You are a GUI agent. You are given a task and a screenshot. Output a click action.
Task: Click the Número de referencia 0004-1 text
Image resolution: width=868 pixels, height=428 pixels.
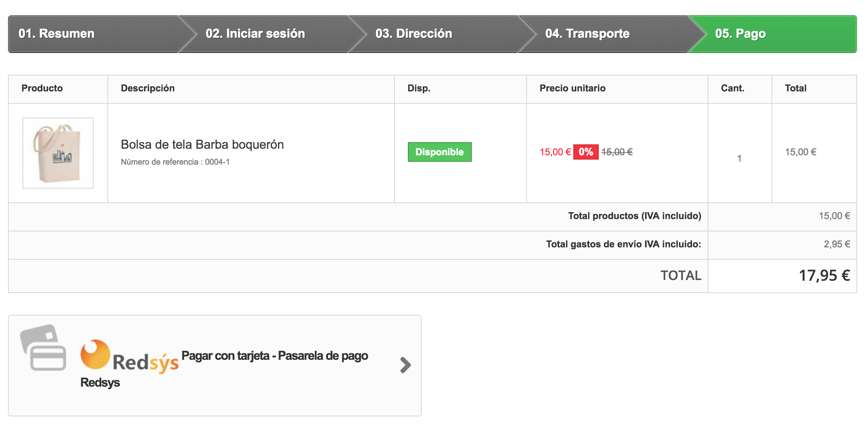[175, 162]
